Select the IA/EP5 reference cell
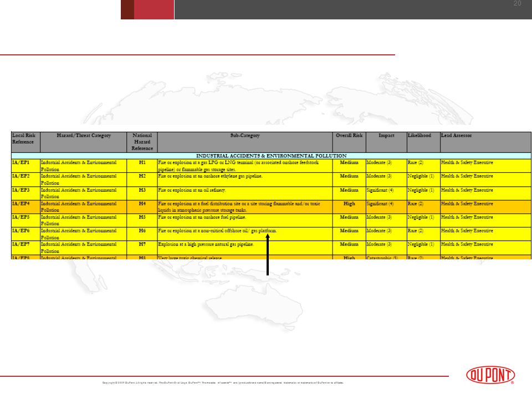 [x=26, y=221]
